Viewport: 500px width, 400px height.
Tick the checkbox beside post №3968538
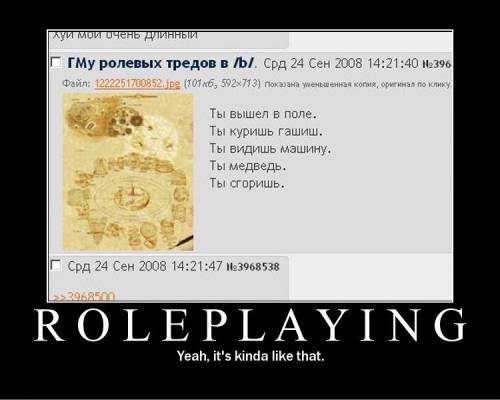pyautogui.click(x=56, y=266)
